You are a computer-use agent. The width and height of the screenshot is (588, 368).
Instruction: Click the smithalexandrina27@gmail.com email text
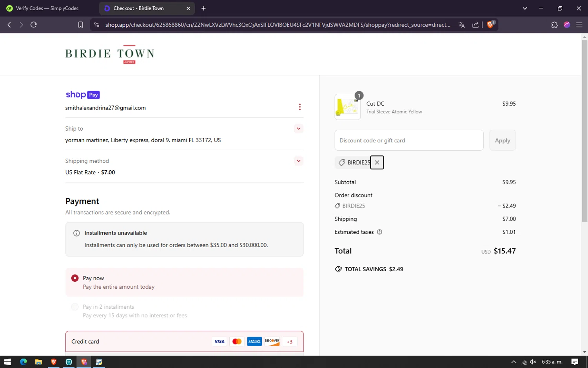(105, 108)
